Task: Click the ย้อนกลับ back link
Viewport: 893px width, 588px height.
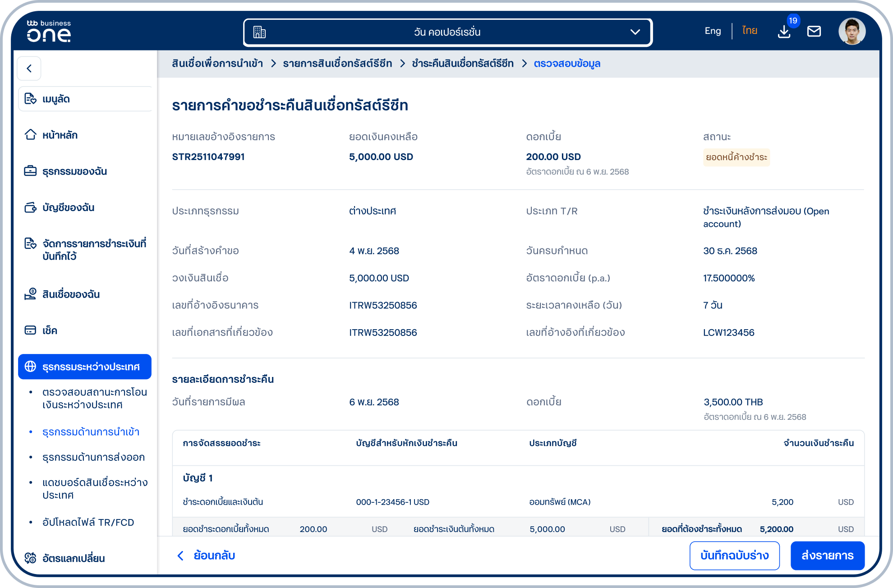Action: coord(214,556)
